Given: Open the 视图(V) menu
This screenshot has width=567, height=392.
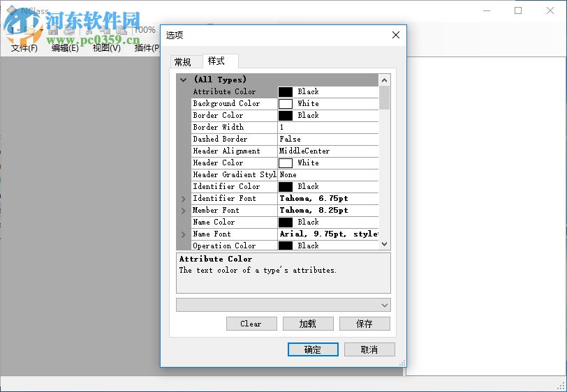Looking at the screenshot, I should [x=107, y=48].
